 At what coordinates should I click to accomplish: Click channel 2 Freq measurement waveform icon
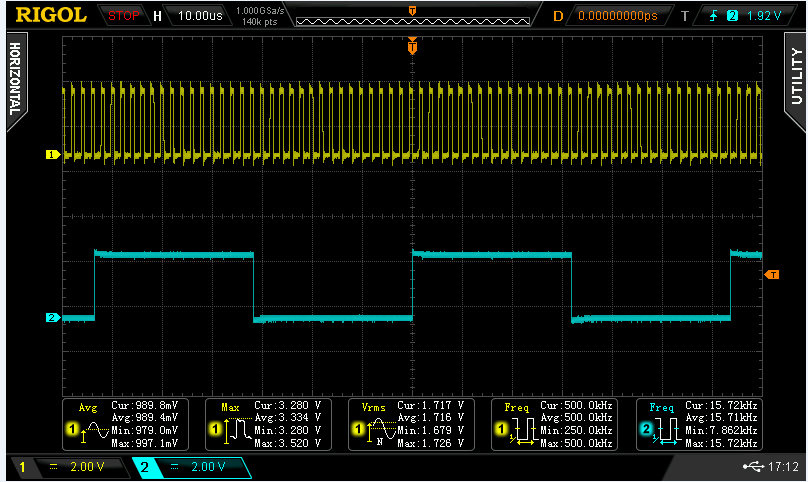[668, 431]
